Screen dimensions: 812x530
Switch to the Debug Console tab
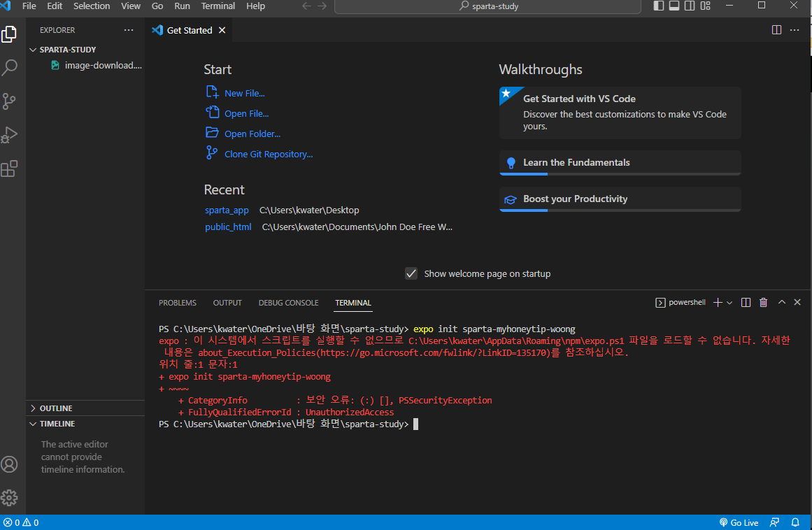click(288, 303)
